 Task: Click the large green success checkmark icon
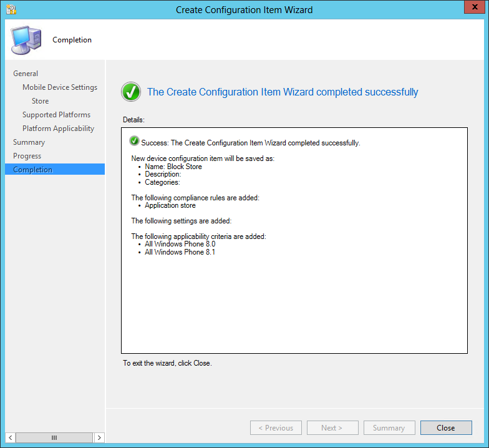[x=131, y=92]
